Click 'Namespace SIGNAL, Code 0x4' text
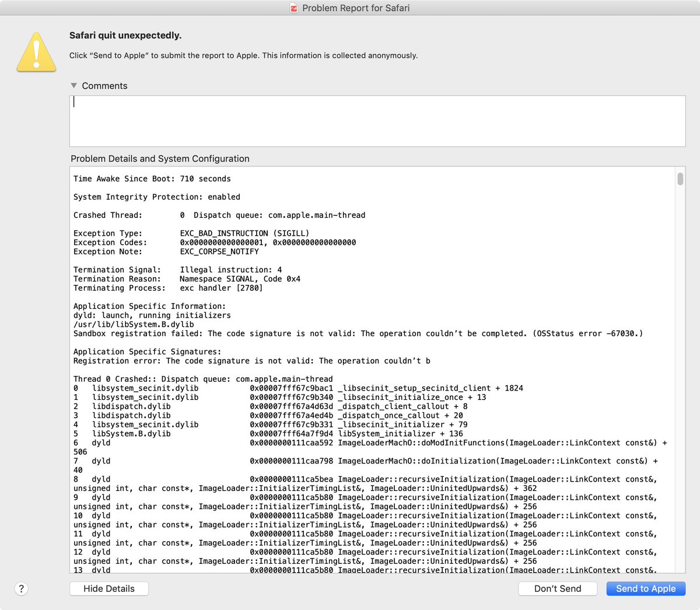 click(240, 279)
